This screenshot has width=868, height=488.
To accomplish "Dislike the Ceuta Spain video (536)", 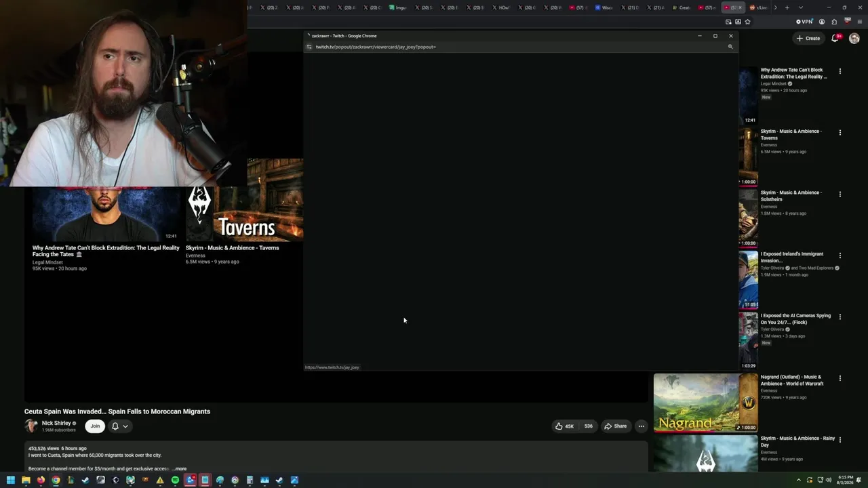I will click(588, 426).
